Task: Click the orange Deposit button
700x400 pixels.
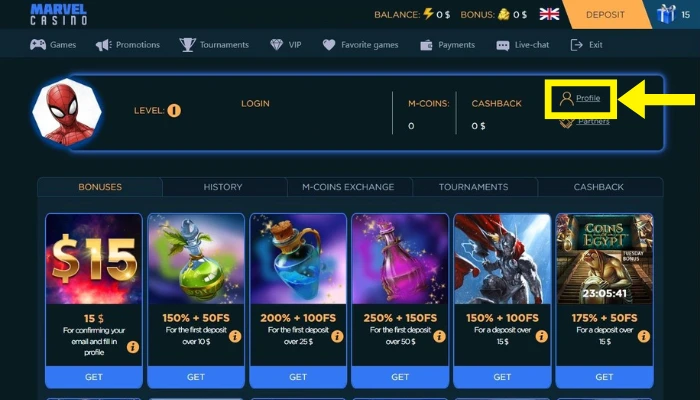Action: tap(605, 14)
